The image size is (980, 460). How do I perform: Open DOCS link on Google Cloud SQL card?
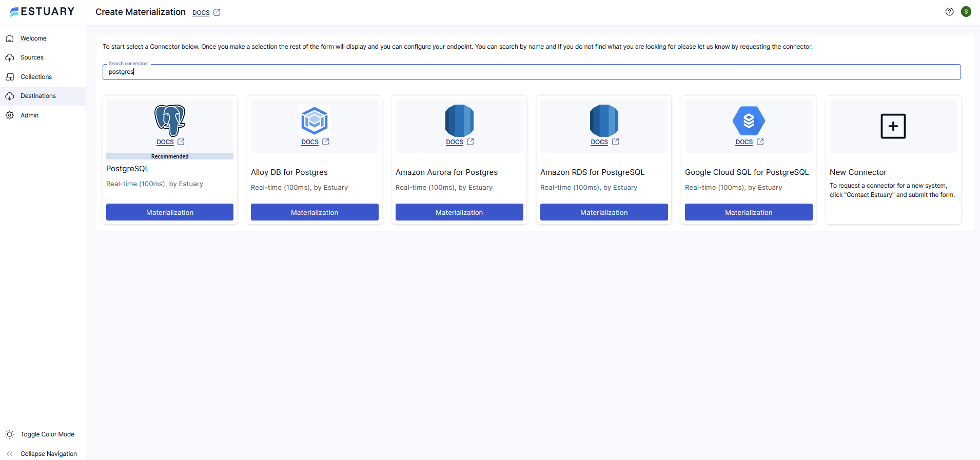tap(744, 142)
